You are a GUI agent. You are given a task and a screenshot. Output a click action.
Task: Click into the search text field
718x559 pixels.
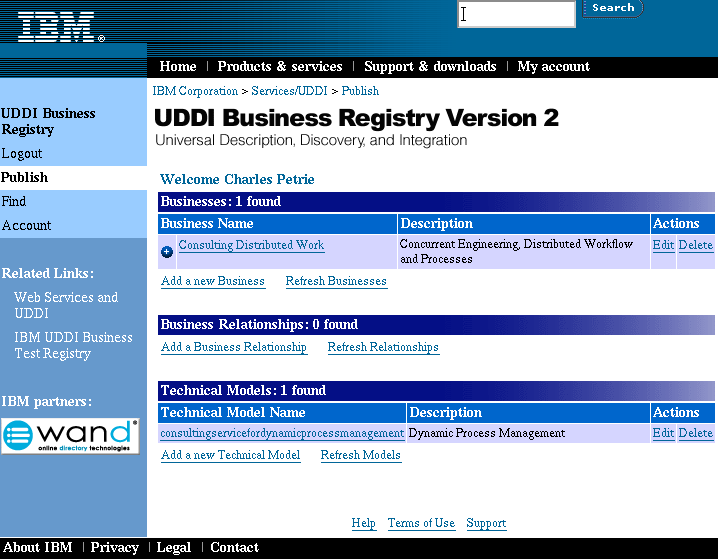point(516,14)
